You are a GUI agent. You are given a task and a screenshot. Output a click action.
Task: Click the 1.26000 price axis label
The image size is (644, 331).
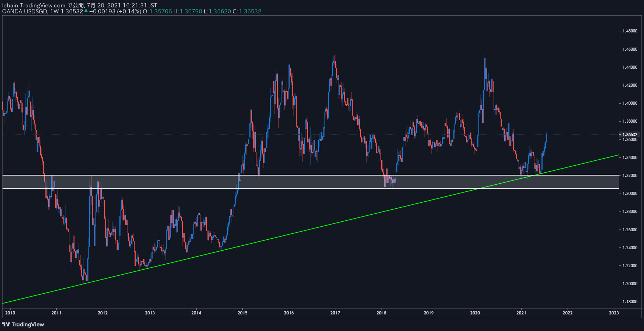(630, 230)
